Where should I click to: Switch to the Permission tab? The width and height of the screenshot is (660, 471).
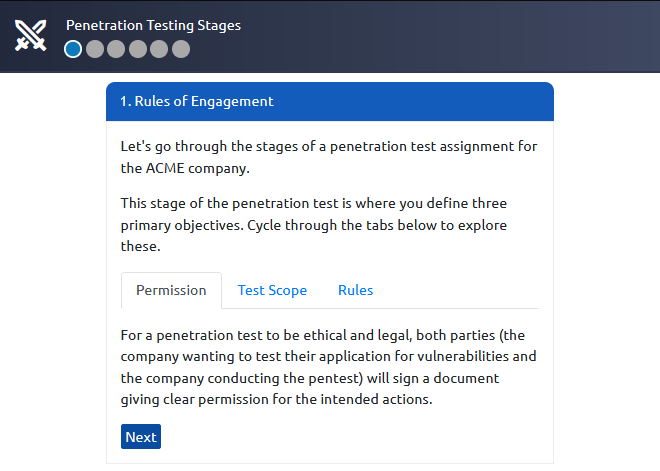tap(171, 290)
